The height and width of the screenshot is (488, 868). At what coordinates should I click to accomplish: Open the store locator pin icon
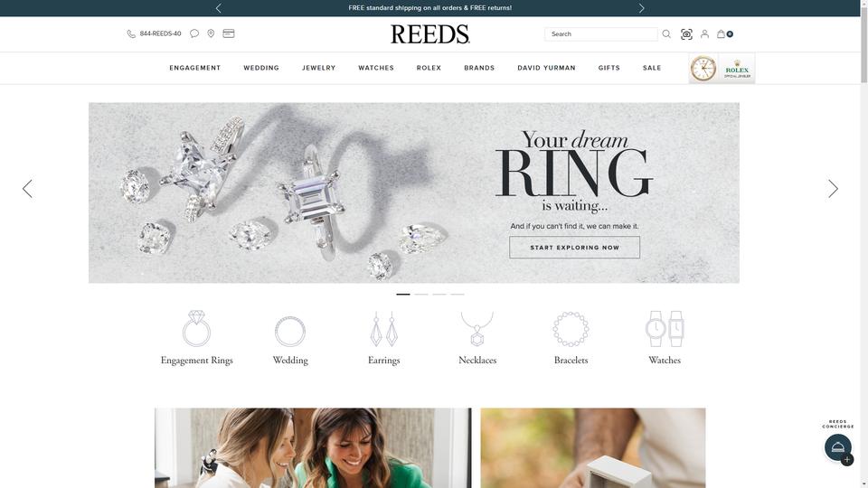(211, 33)
